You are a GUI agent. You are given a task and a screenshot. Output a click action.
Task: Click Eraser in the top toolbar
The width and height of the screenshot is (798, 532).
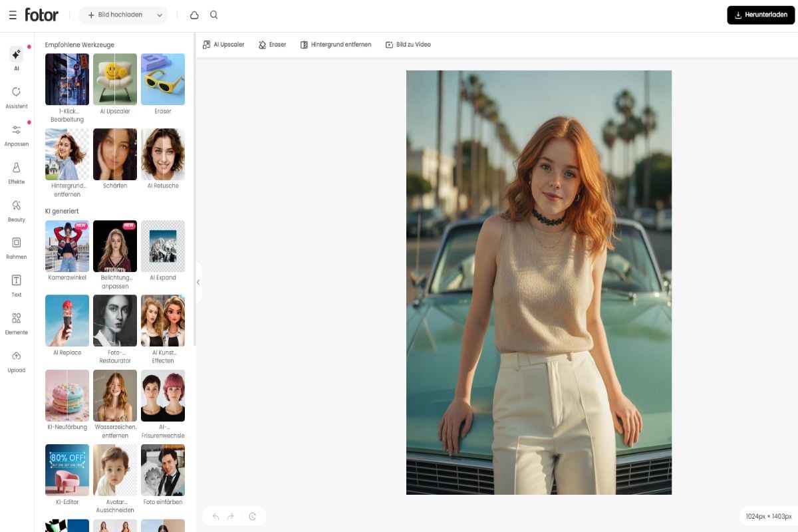click(273, 45)
